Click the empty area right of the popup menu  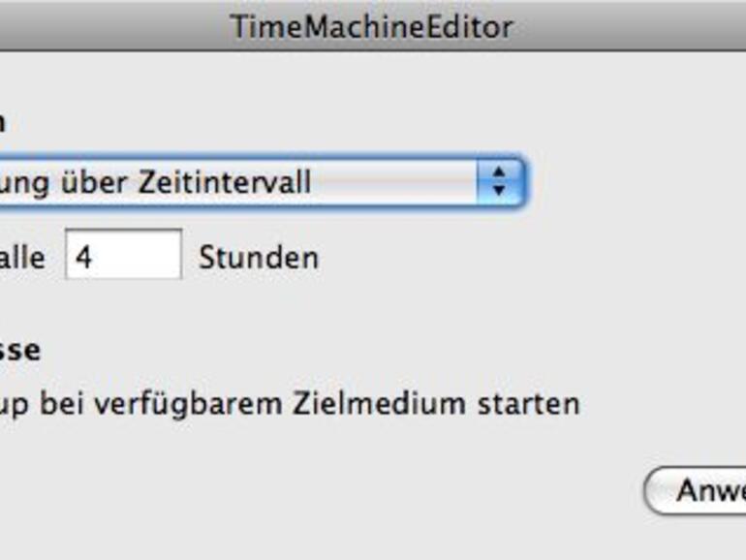pyautogui.click(x=630, y=181)
